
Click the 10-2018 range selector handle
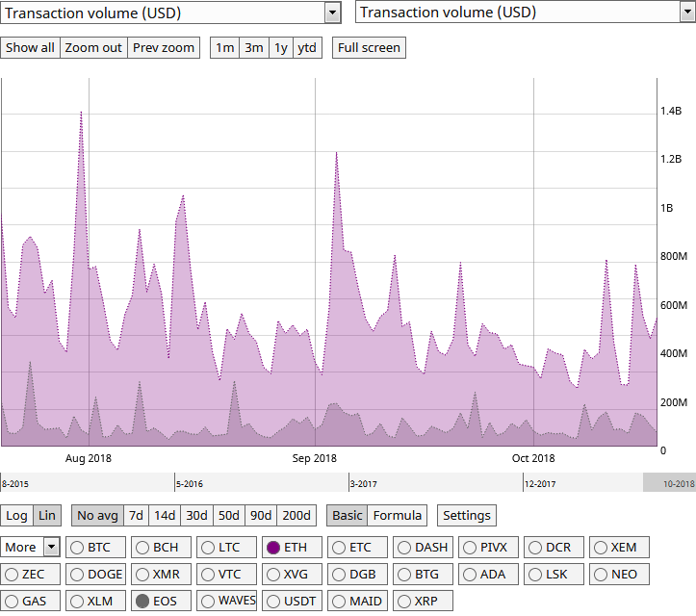coord(669,482)
